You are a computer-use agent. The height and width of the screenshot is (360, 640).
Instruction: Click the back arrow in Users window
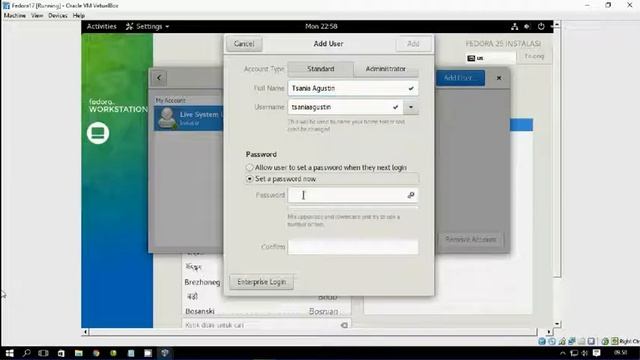click(x=159, y=78)
